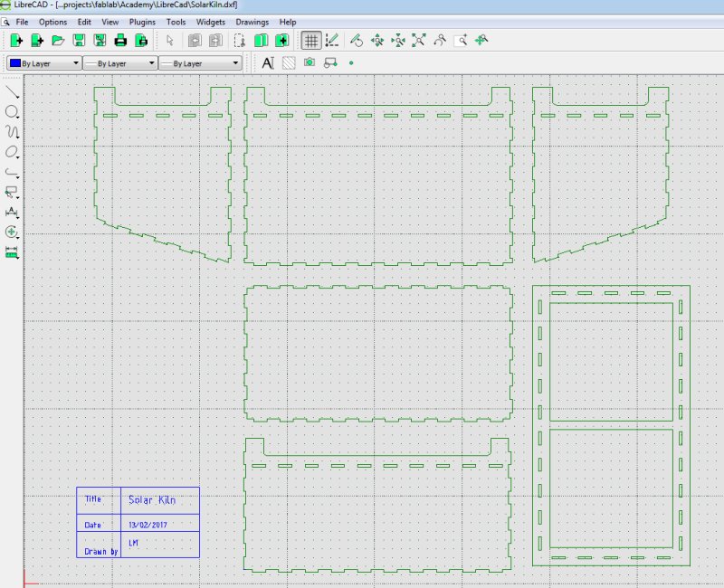Image resolution: width=724 pixels, height=588 pixels.
Task: Open the Print Preview icon
Action: (x=141, y=41)
